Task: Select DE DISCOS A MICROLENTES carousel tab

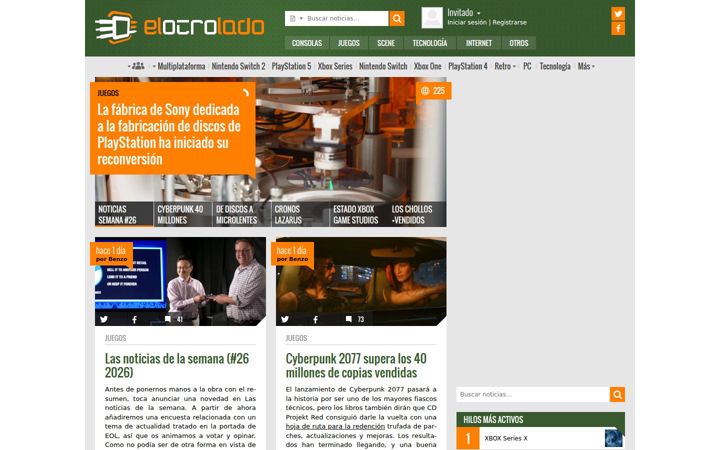Action: pyautogui.click(x=242, y=214)
